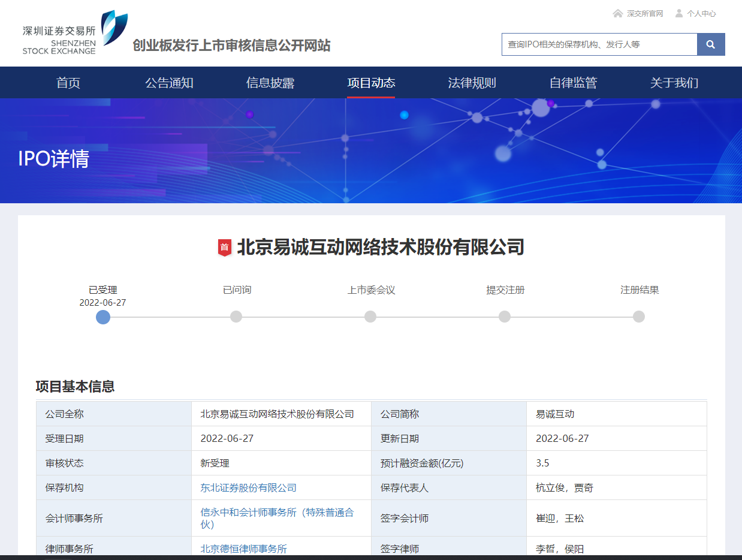The height and width of the screenshot is (560, 742).
Task: Click the Shenzhen Stock Exchange logo
Action: [75, 33]
